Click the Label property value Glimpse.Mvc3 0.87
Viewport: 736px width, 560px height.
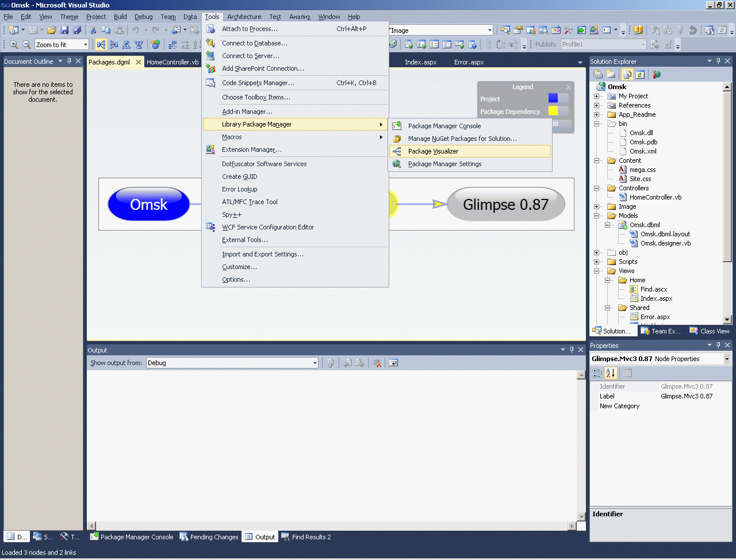point(687,396)
